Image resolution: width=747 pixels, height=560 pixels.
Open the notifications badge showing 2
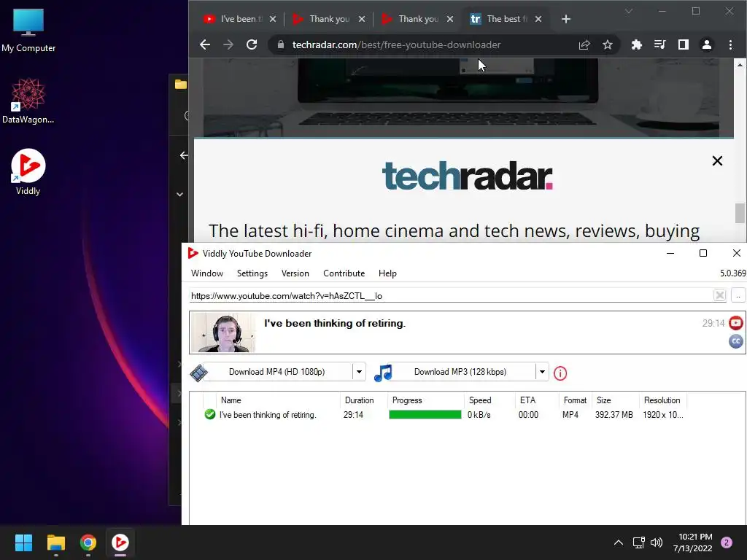point(727,542)
